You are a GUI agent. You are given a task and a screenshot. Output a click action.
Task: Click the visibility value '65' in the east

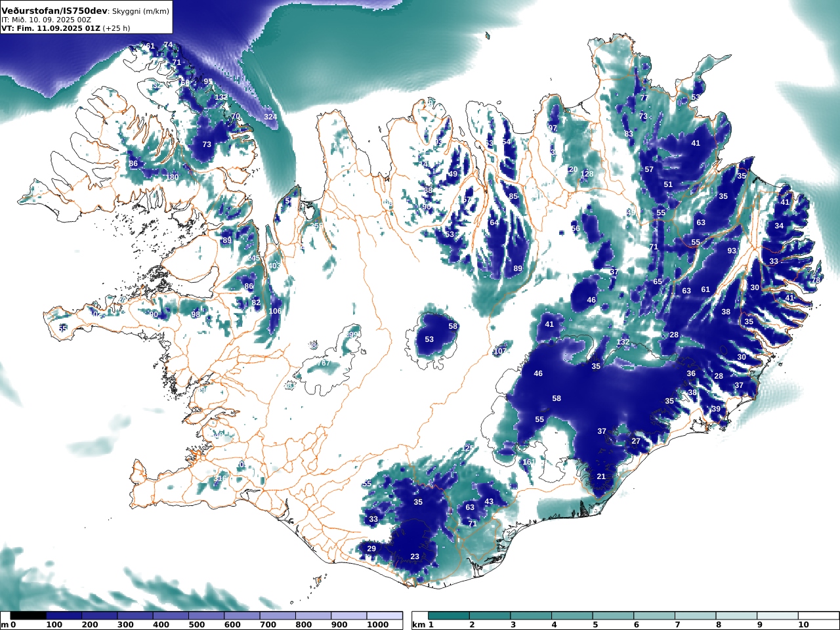(x=658, y=282)
